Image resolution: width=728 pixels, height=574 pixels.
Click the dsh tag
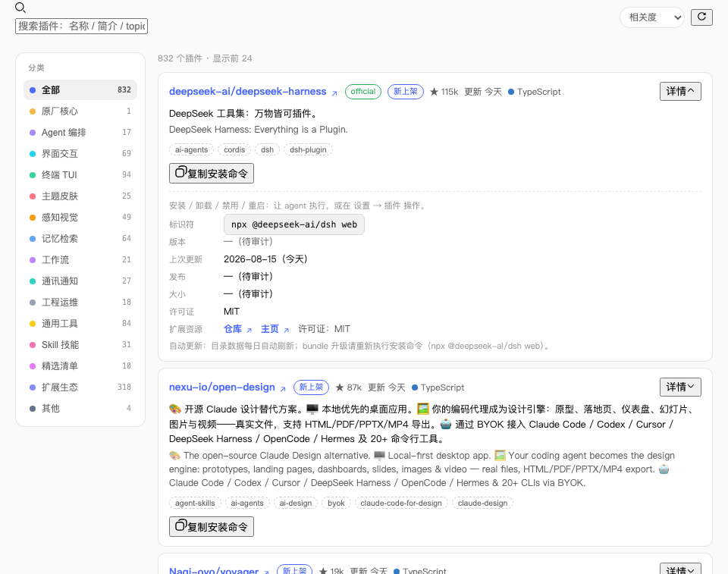pos(267,150)
